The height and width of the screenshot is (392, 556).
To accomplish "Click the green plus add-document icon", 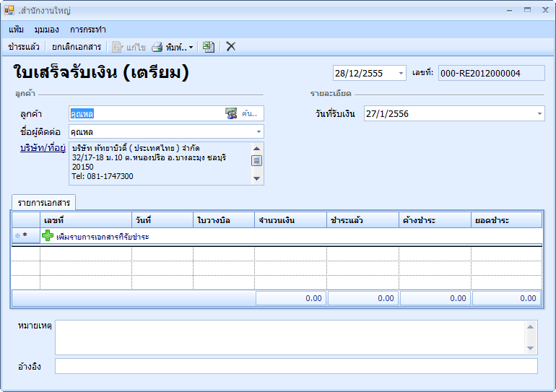I will pos(48,236).
